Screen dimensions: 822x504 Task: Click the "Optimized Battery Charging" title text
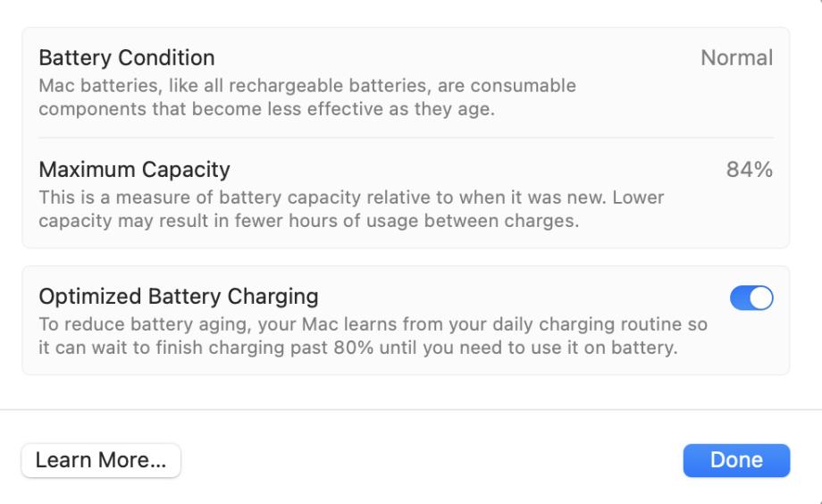(x=179, y=296)
